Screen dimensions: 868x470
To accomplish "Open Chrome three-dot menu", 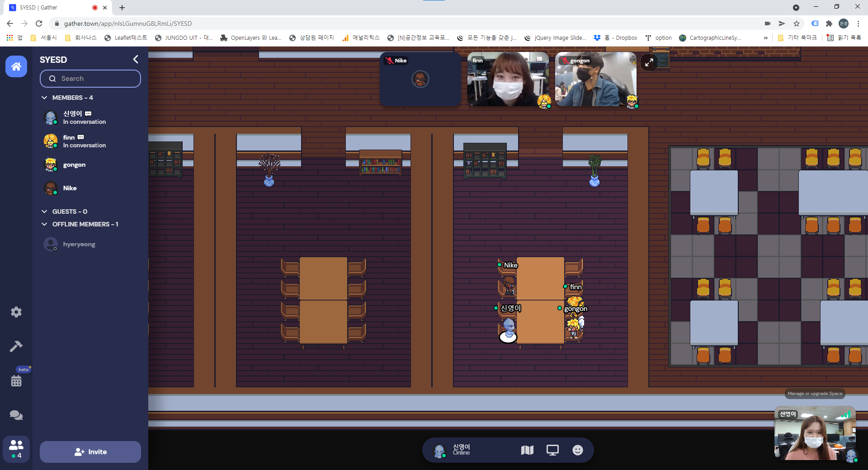I will (x=858, y=23).
